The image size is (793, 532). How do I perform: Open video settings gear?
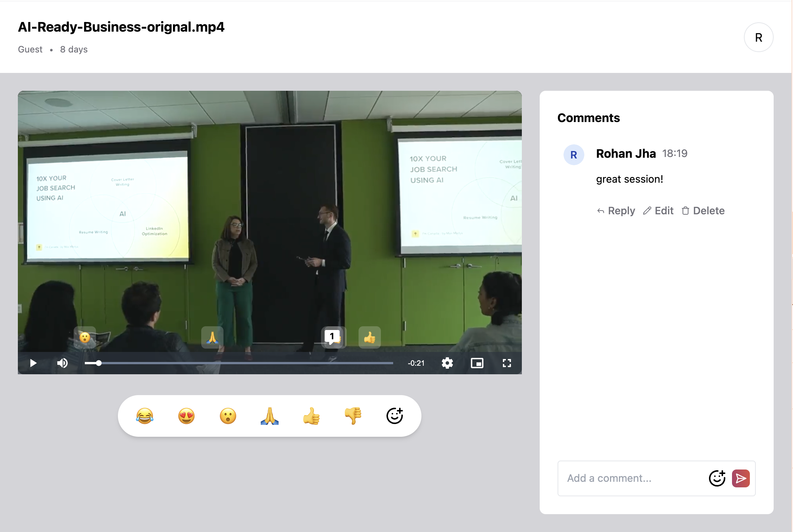[x=447, y=363]
